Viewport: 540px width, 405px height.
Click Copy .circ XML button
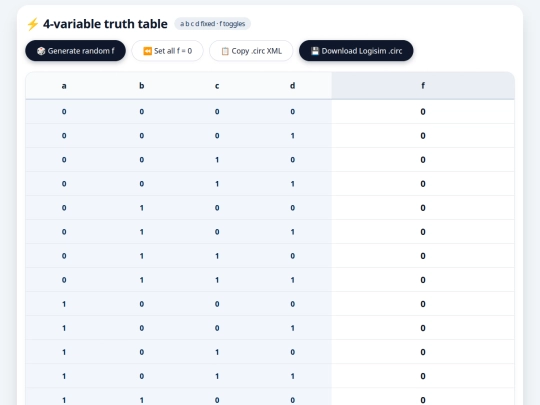click(251, 51)
